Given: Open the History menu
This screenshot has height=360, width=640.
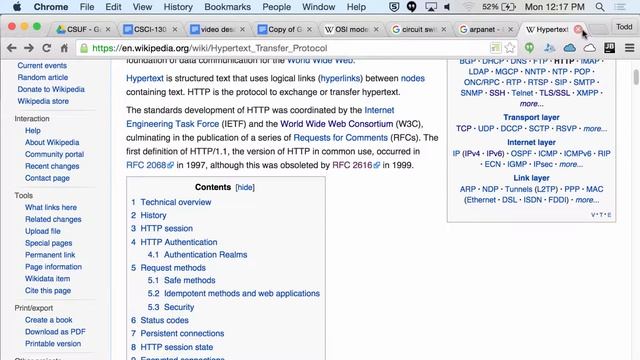Looking at the screenshot, I should pos(178,7).
